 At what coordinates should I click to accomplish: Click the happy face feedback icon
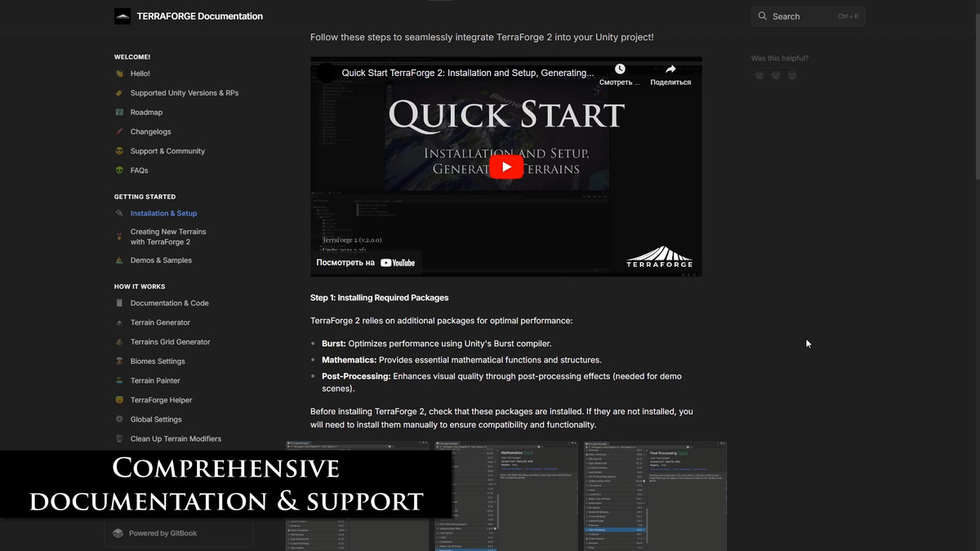click(x=792, y=76)
